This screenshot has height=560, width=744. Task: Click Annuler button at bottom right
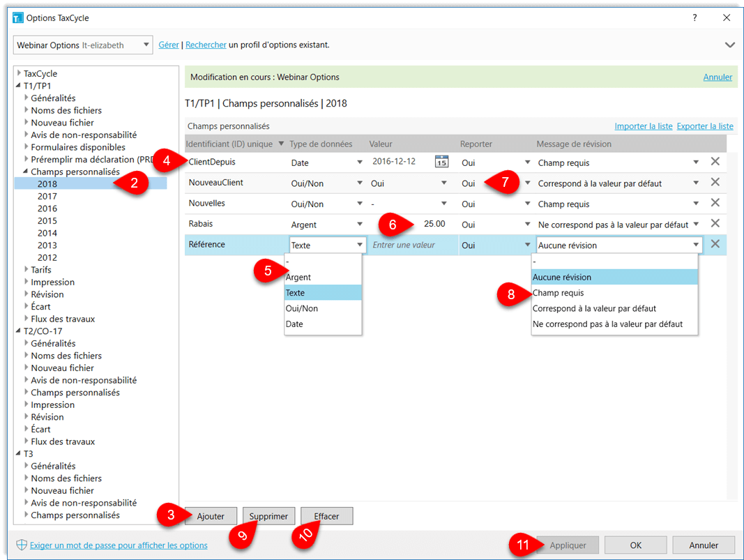(x=704, y=545)
